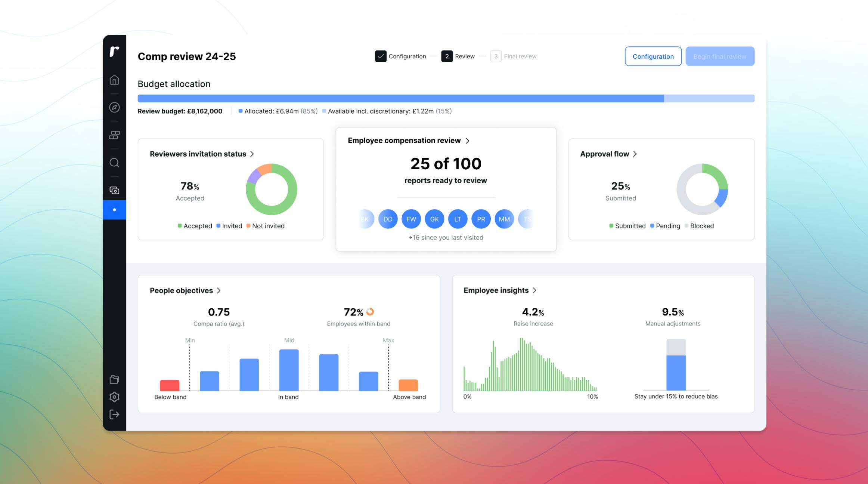Open the Approval flow details chevron

635,154
